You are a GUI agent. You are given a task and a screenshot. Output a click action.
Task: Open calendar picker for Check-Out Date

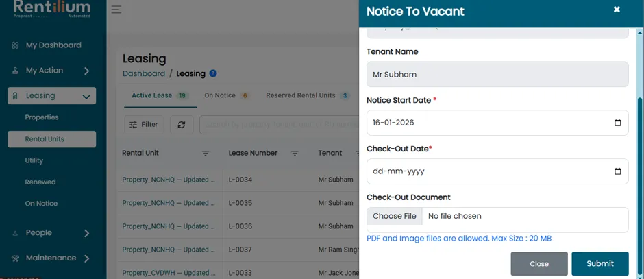pos(617,171)
